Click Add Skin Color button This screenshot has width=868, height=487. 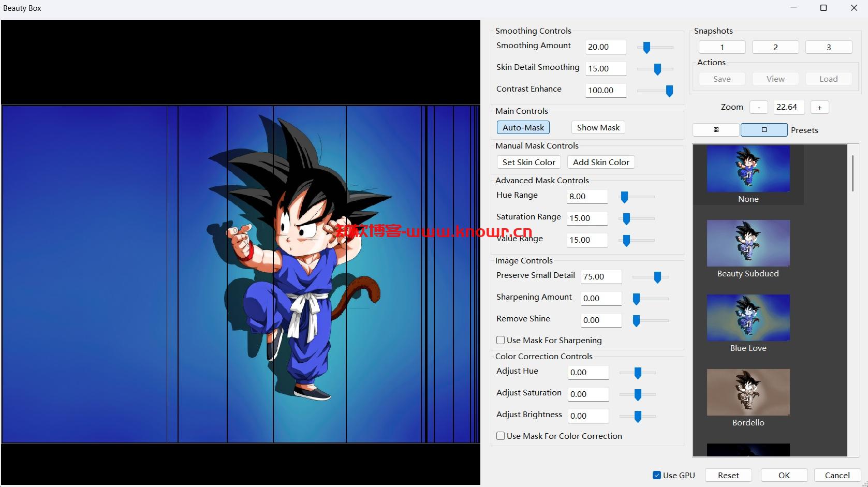coord(601,162)
